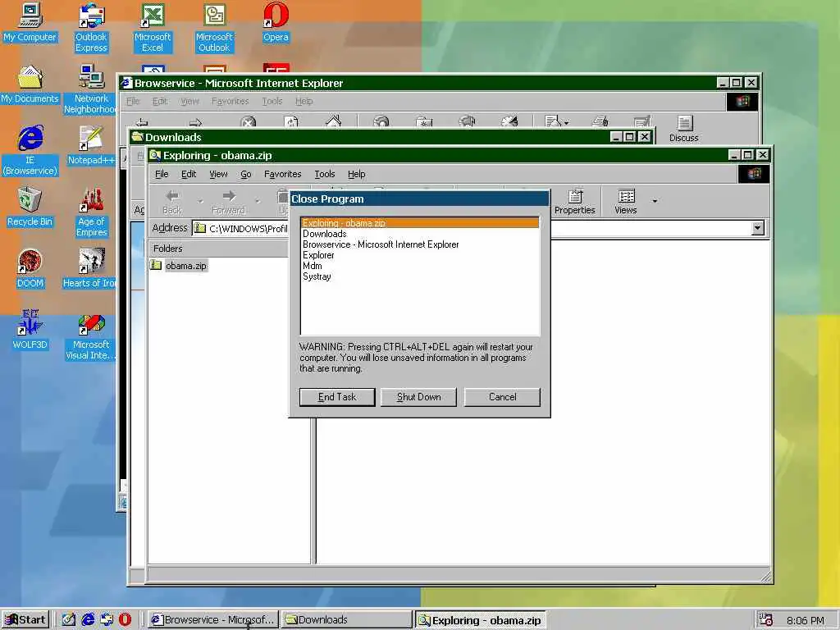Click the Views toolbar button in Exploring window

(x=626, y=202)
